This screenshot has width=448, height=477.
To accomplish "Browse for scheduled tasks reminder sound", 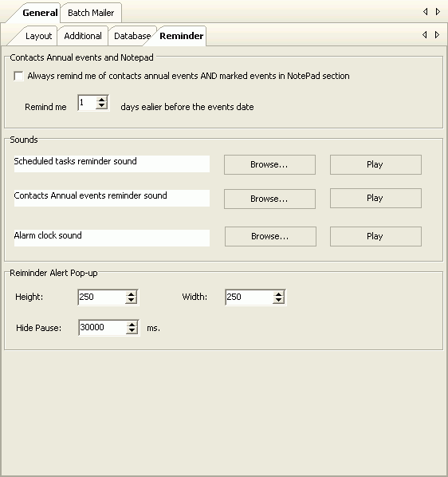I will (269, 164).
